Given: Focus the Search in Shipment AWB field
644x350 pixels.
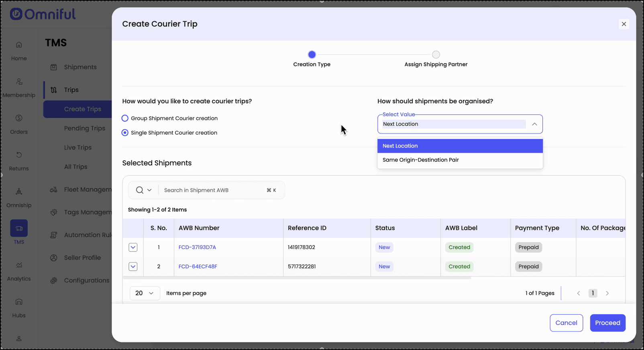Looking at the screenshot, I should click(213, 190).
